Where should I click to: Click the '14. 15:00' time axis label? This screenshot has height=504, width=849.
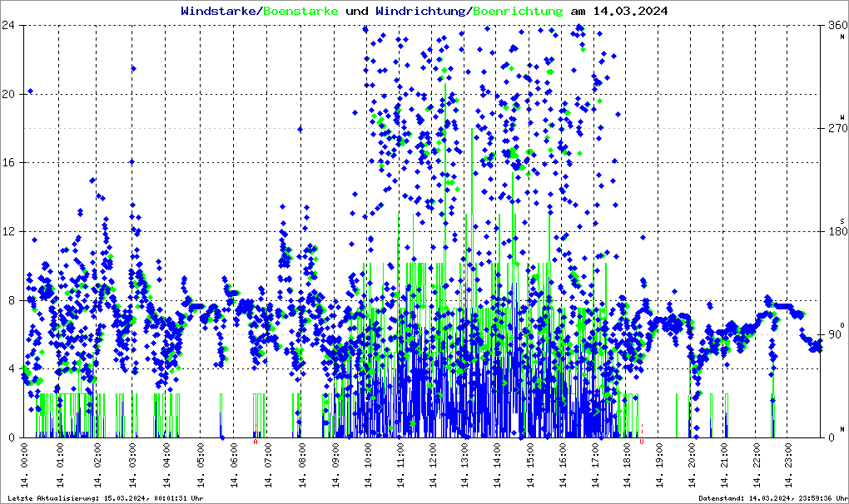(529, 465)
